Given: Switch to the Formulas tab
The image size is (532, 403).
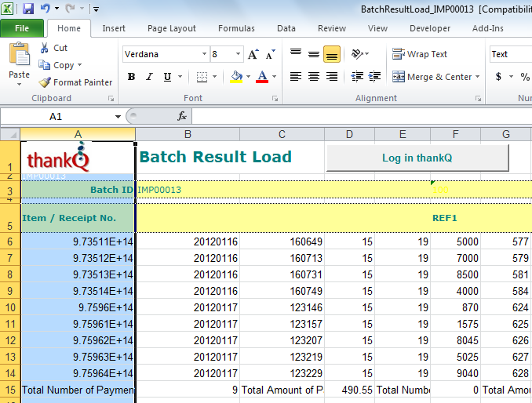Looking at the screenshot, I should coord(236,28).
